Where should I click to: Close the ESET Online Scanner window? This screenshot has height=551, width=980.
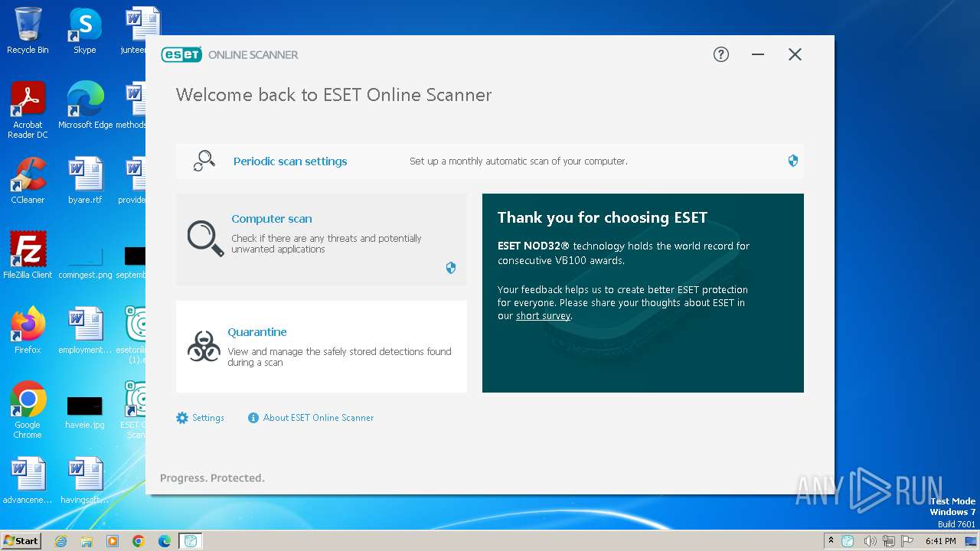[795, 54]
